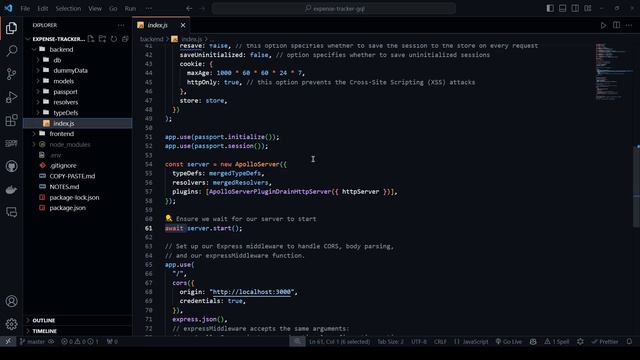Open the File menu
Viewport: 640px width, 360px height.
pos(25,8)
